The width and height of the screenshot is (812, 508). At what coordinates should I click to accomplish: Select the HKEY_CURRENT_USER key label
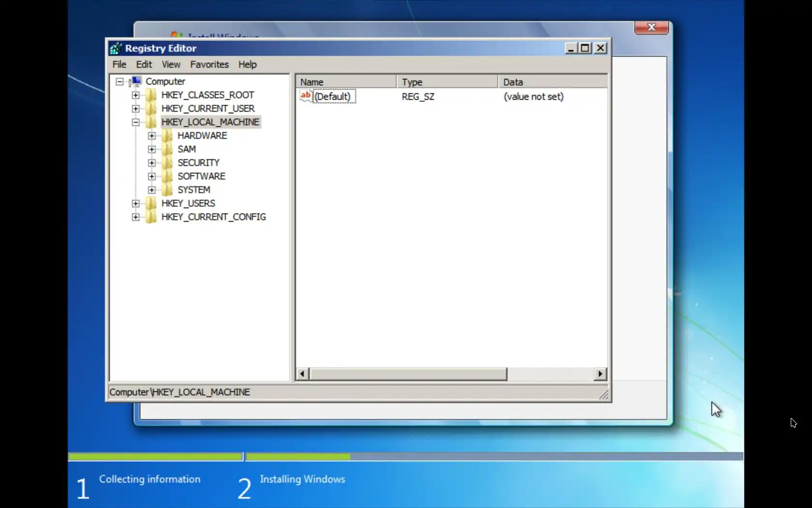tap(208, 108)
